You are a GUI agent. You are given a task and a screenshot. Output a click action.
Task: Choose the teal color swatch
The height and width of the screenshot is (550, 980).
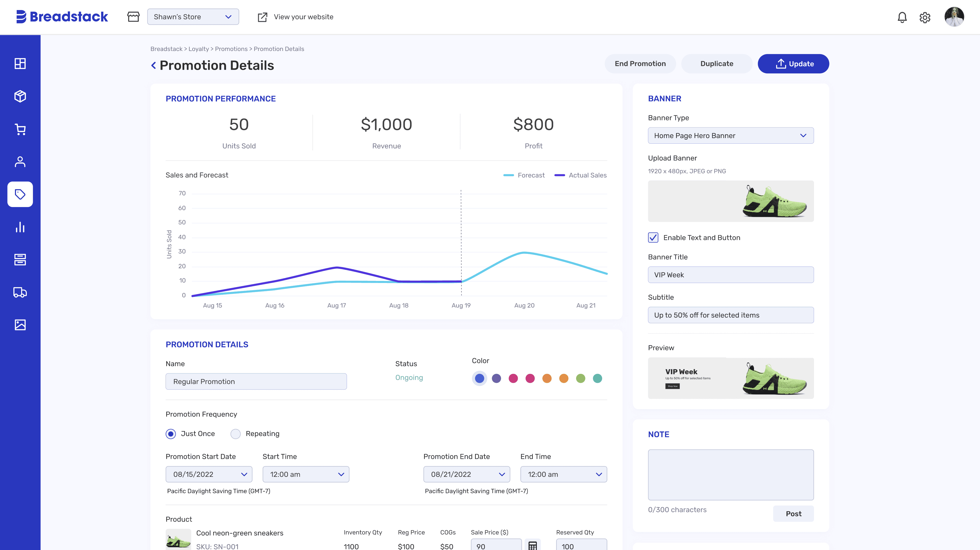597,378
